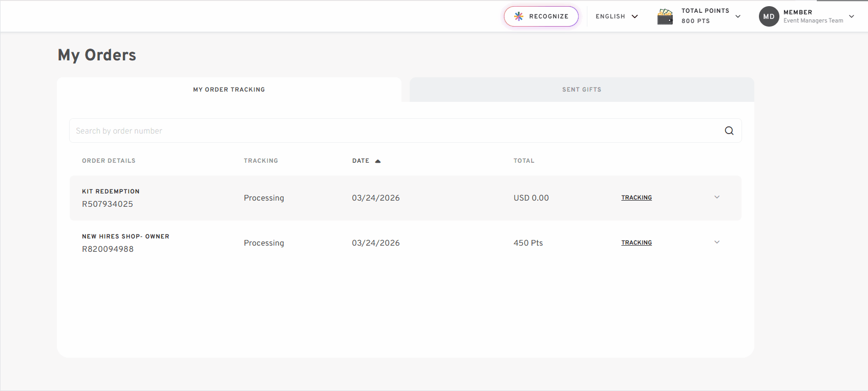
Task: Click New Hires Shop- Owner title
Action: point(125,236)
